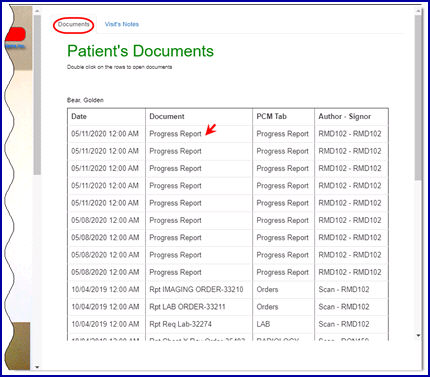This screenshot has width=430, height=377.
Task: Click the red button in left sidebar
Action: click(16, 34)
